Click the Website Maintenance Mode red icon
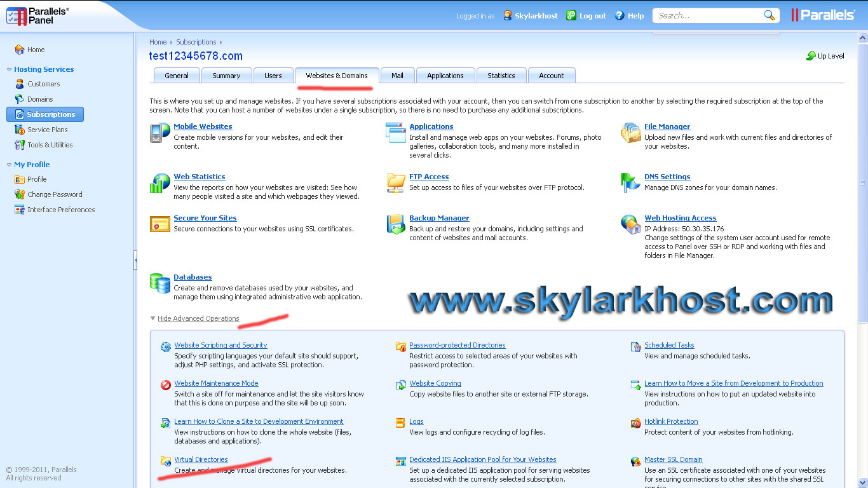This screenshot has width=868, height=488. (x=166, y=384)
